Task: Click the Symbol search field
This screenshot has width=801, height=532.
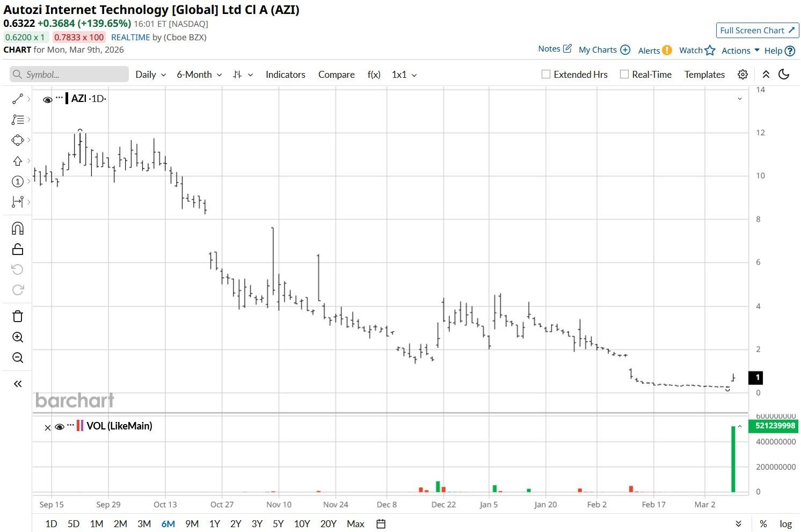Action: click(x=69, y=75)
